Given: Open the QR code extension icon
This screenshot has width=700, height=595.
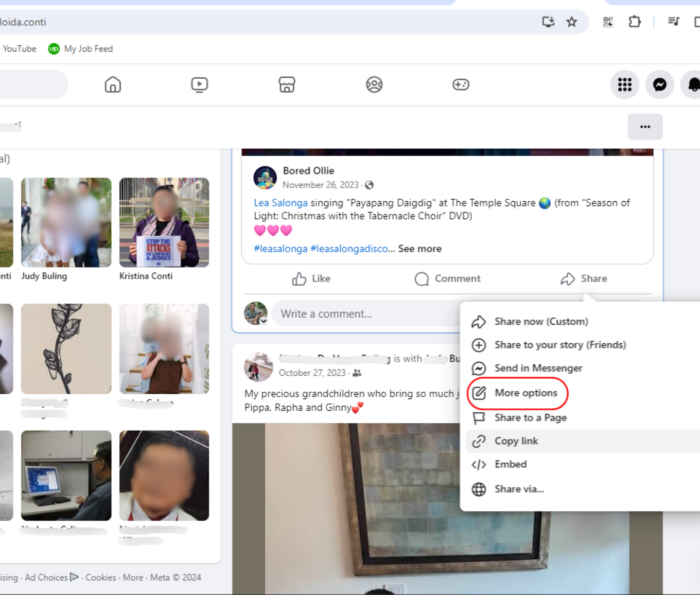Looking at the screenshot, I should (608, 22).
